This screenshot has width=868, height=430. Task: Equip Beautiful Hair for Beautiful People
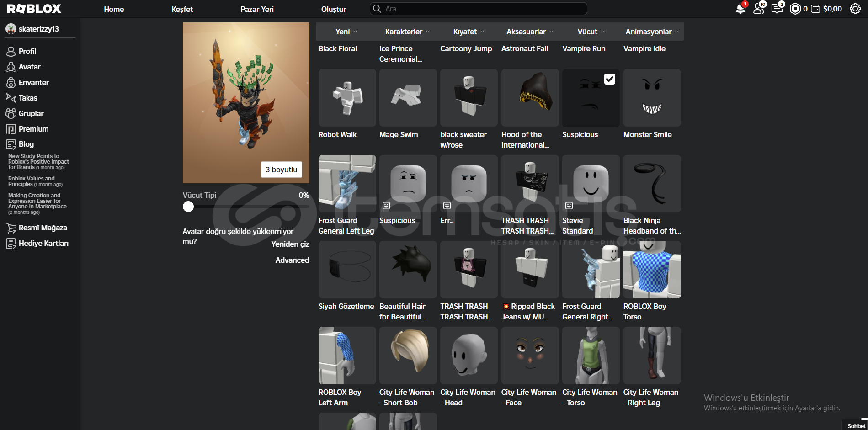click(408, 270)
